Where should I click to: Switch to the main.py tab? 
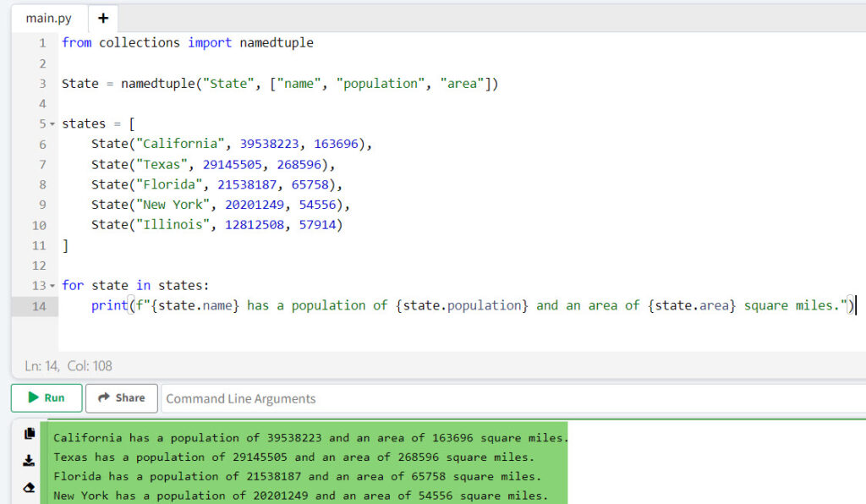[x=47, y=17]
